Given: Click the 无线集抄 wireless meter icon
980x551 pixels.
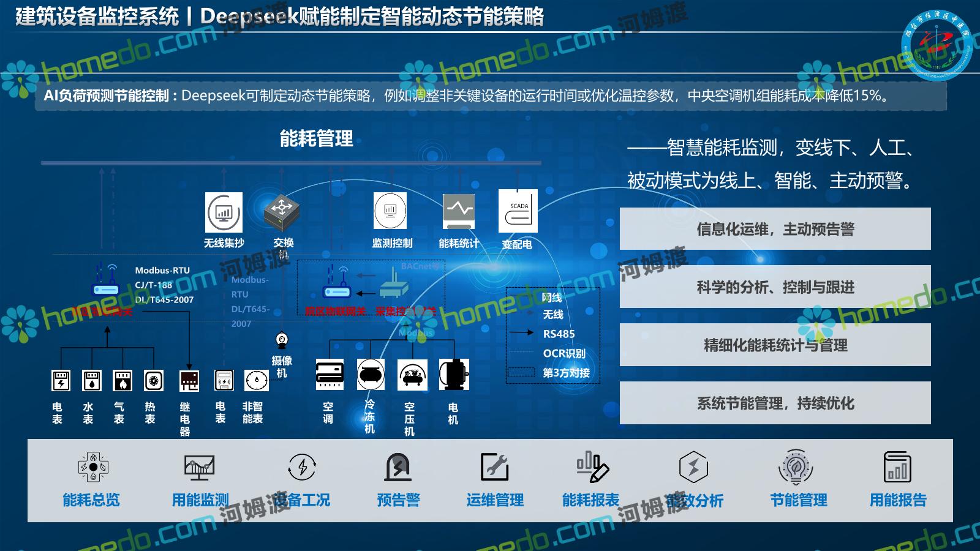Looking at the screenshot, I should pyautogui.click(x=224, y=212).
